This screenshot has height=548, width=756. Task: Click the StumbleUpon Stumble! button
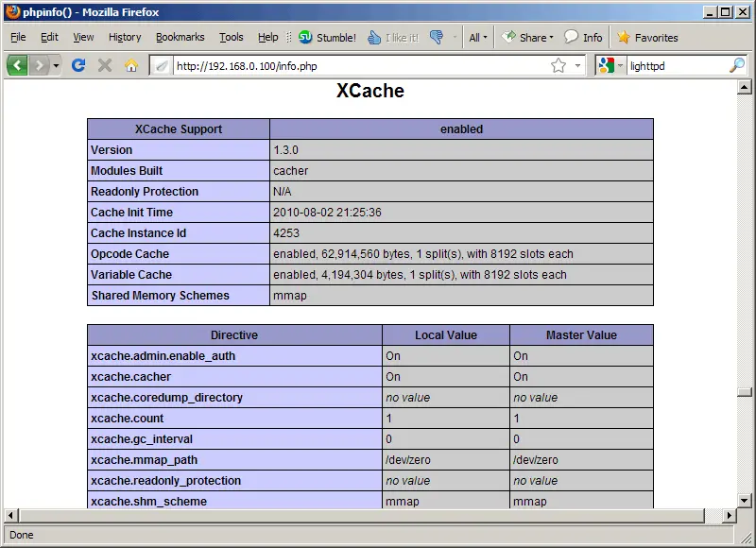click(327, 38)
